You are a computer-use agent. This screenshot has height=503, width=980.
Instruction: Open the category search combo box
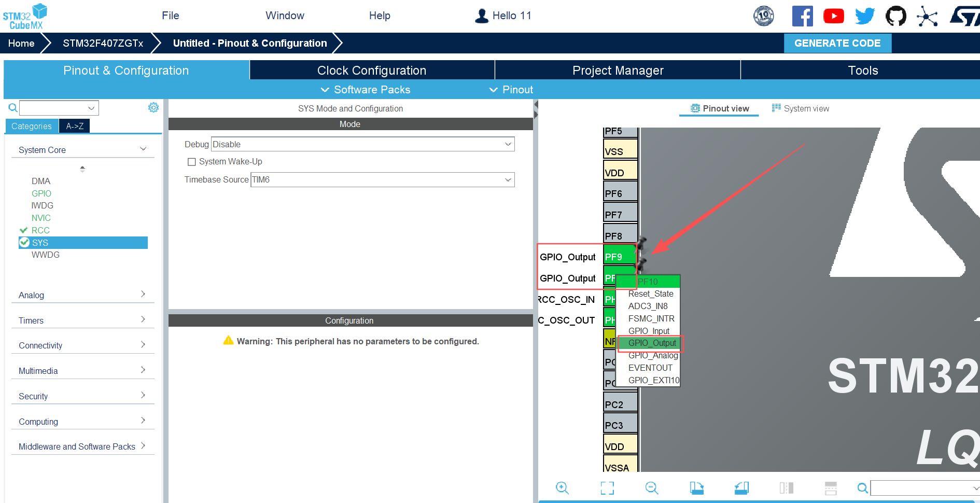(x=59, y=108)
